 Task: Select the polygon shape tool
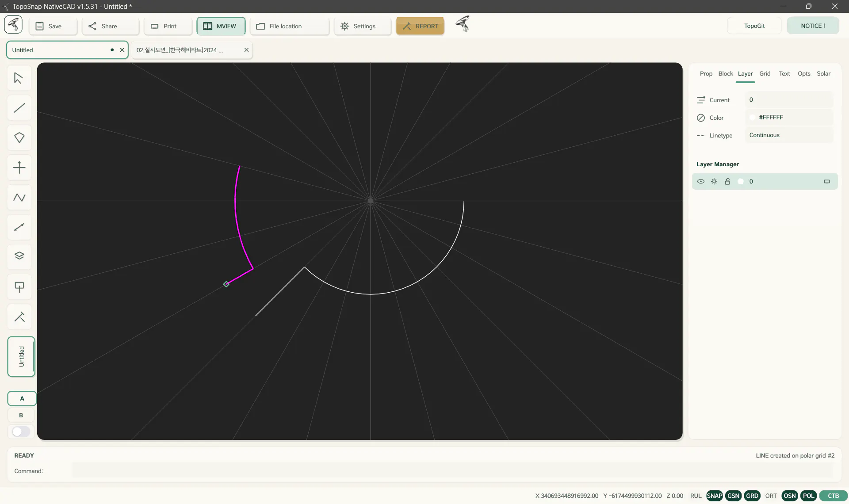pyautogui.click(x=19, y=137)
